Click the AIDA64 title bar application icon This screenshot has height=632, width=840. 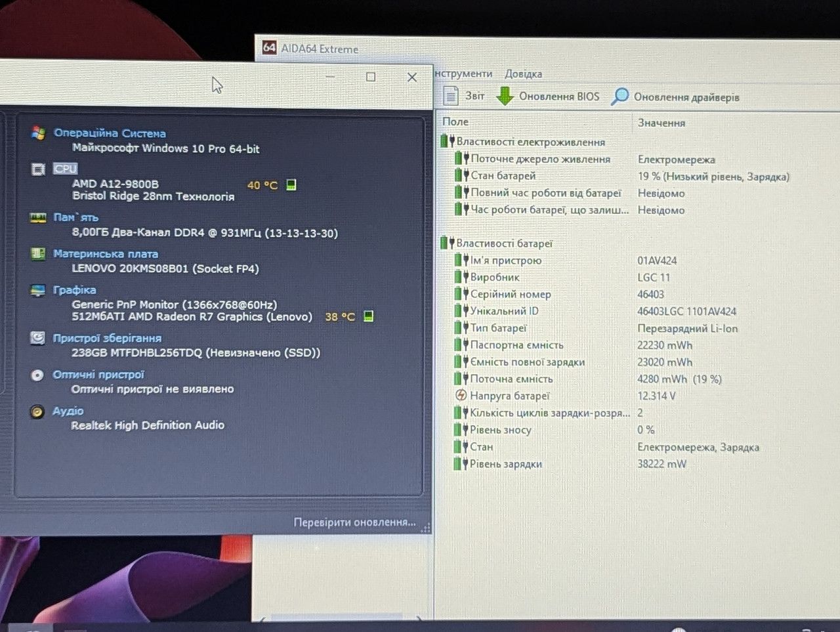(x=269, y=48)
